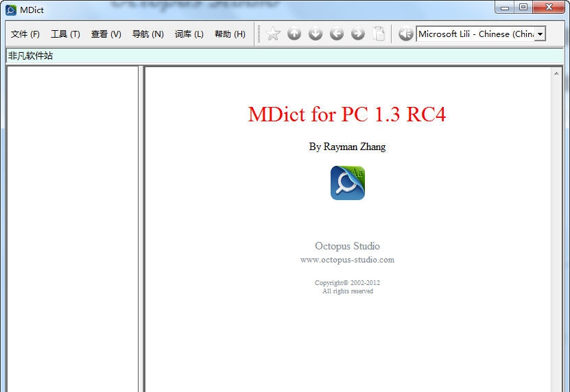Open the 文件 (F) menu
This screenshot has height=392, width=570.
pos(25,34)
